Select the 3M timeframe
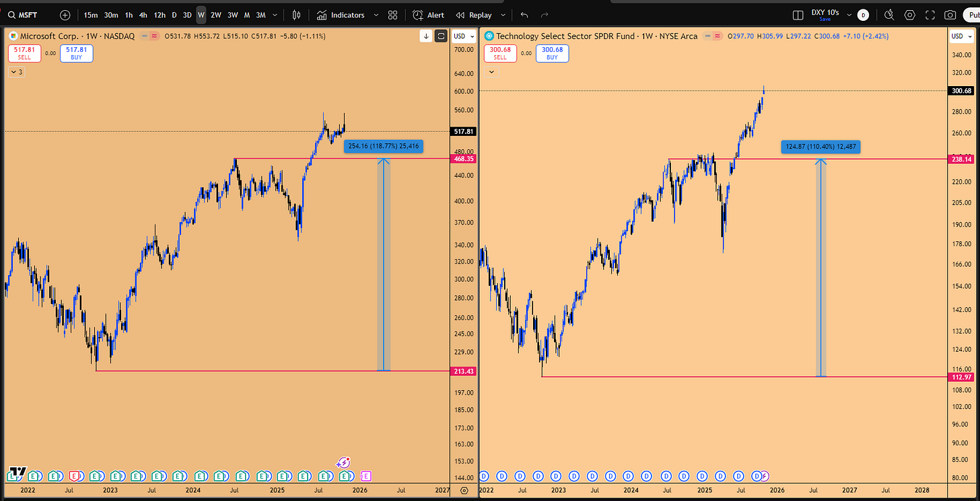 tap(260, 15)
